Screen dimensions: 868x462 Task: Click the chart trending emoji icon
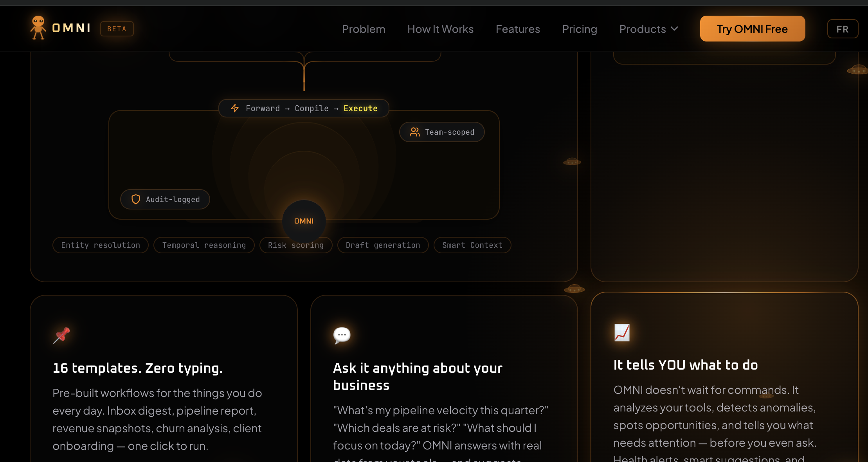622,332
